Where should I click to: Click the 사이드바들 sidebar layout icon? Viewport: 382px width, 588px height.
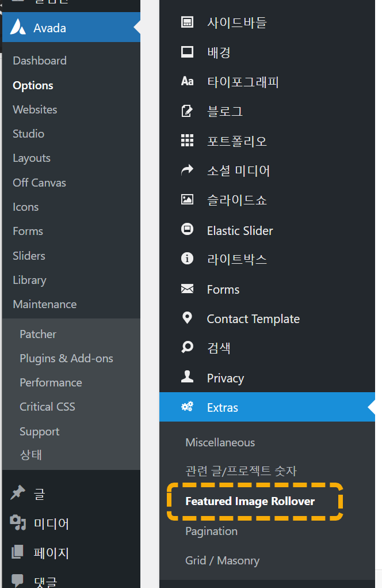pyautogui.click(x=187, y=22)
